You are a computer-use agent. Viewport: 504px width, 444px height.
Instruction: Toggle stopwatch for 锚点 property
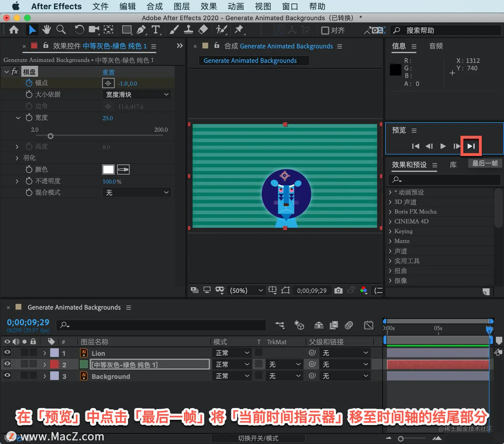(29, 83)
